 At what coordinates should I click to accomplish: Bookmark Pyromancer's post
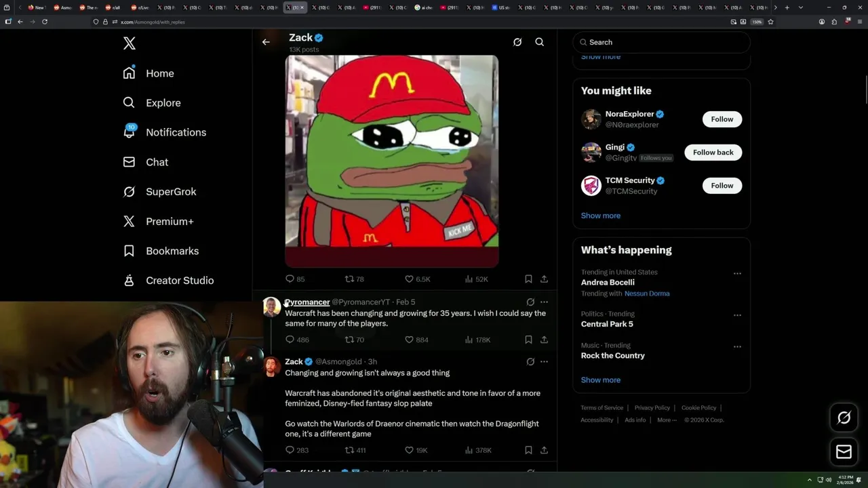(x=528, y=340)
